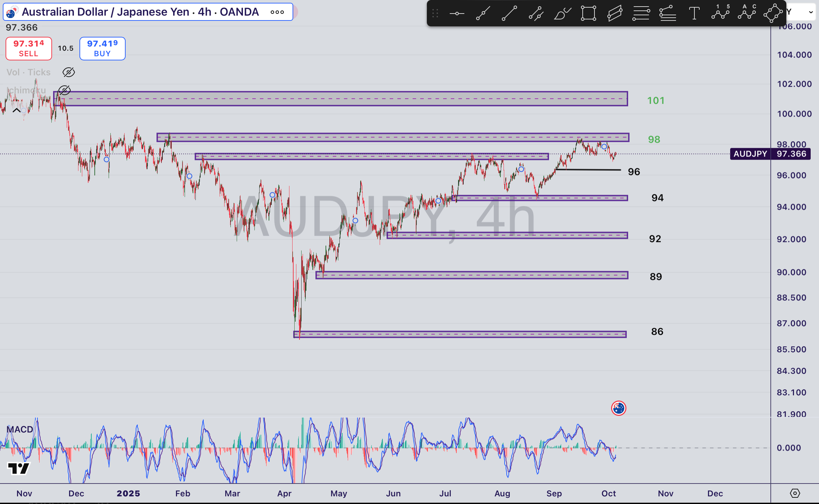
Task: Select the Elliott Wave tool
Action: pyautogui.click(x=721, y=12)
